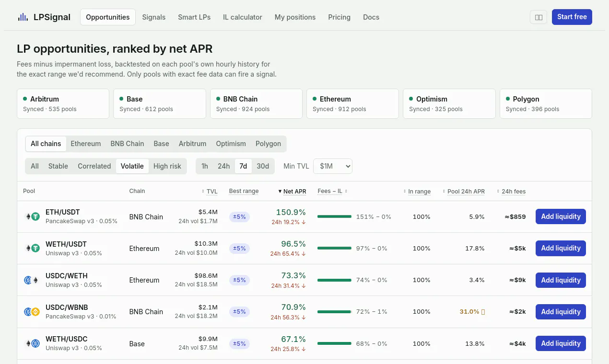This screenshot has width=609, height=364.
Task: Click the Start free button
Action: [x=572, y=17]
